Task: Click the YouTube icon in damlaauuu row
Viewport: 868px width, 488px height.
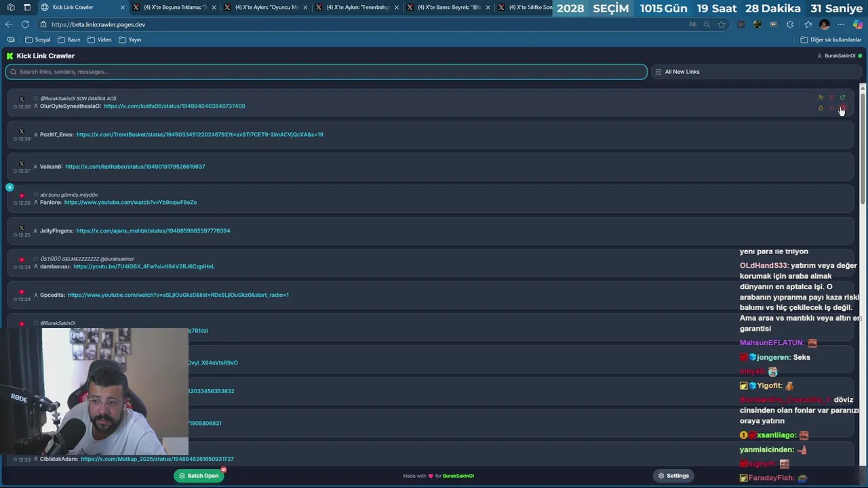Action: tap(22, 260)
